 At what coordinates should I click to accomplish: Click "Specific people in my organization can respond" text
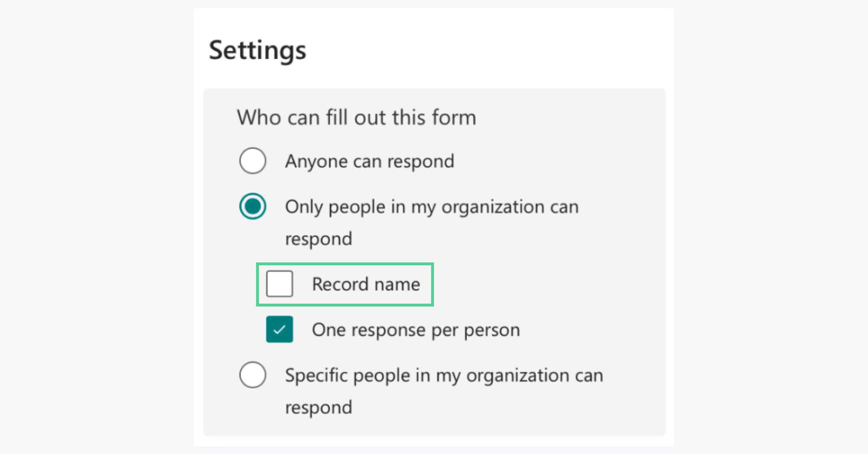point(444,376)
